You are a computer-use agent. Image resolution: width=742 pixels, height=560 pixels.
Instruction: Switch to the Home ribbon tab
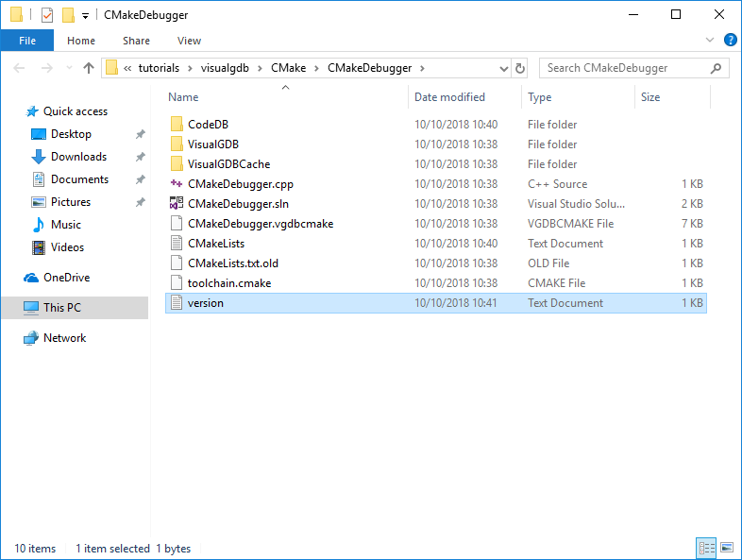tap(81, 41)
